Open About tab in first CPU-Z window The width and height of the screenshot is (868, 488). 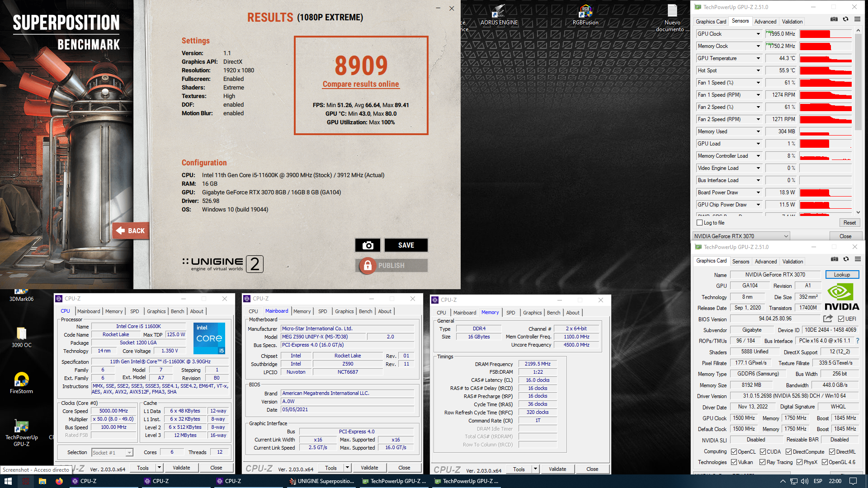point(196,311)
